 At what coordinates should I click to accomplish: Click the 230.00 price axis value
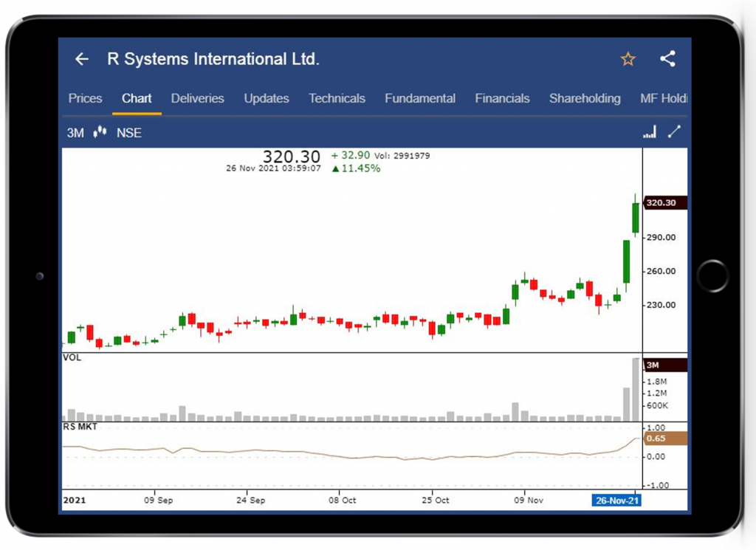(661, 305)
